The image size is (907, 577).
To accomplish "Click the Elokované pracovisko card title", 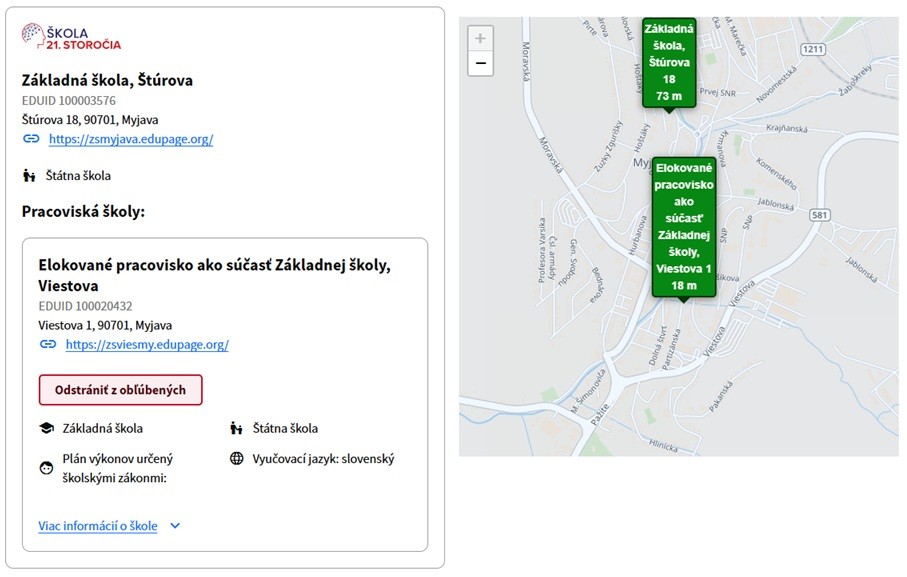I will 213,275.
